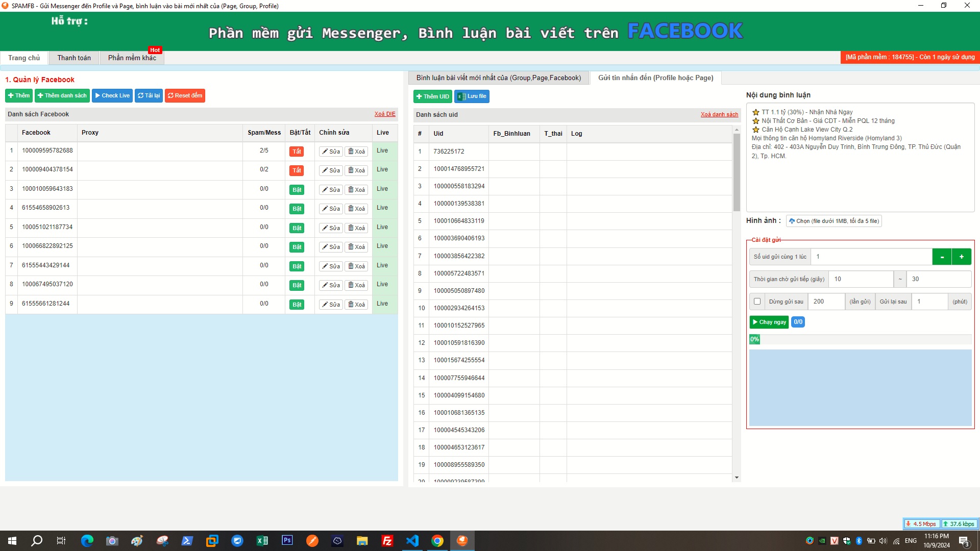This screenshot has height=551, width=980.
Task: Start sending with Chạy ngay
Action: 769,322
